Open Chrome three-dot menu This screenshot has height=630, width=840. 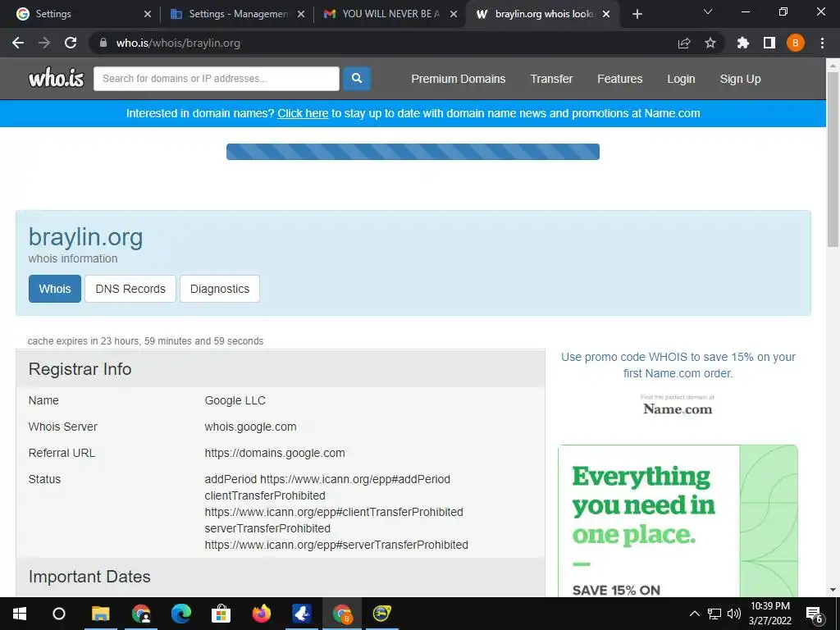tap(822, 43)
